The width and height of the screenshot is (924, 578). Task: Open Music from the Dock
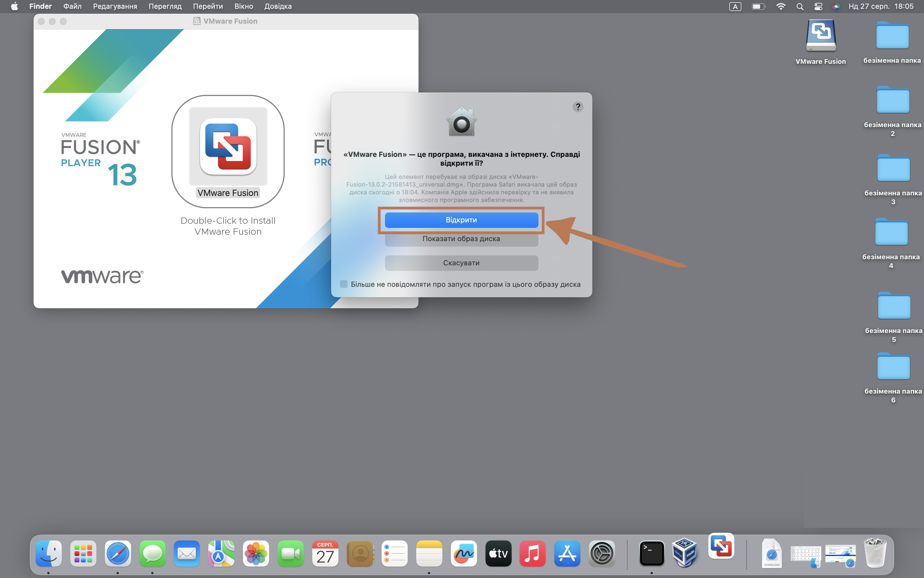[533, 553]
